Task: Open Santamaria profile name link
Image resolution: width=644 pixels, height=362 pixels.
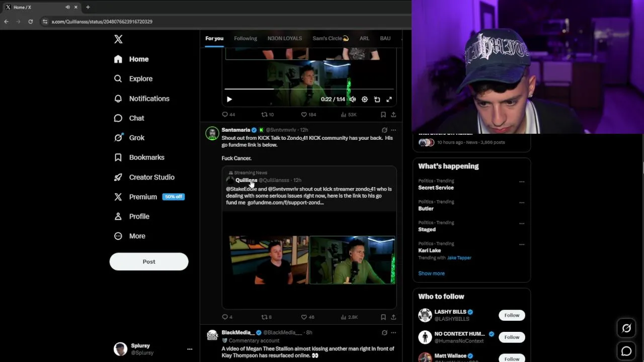Action: pyautogui.click(x=235, y=130)
